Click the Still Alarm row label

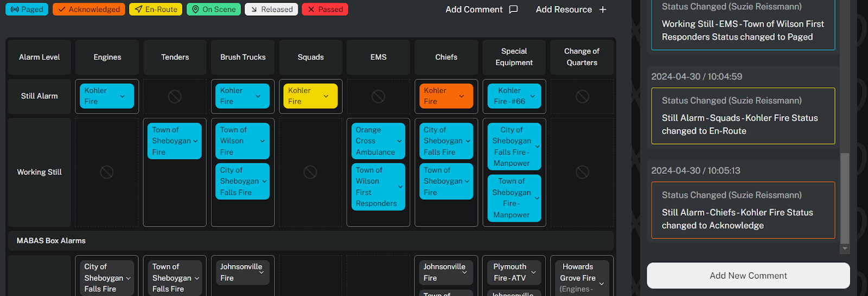(39, 96)
